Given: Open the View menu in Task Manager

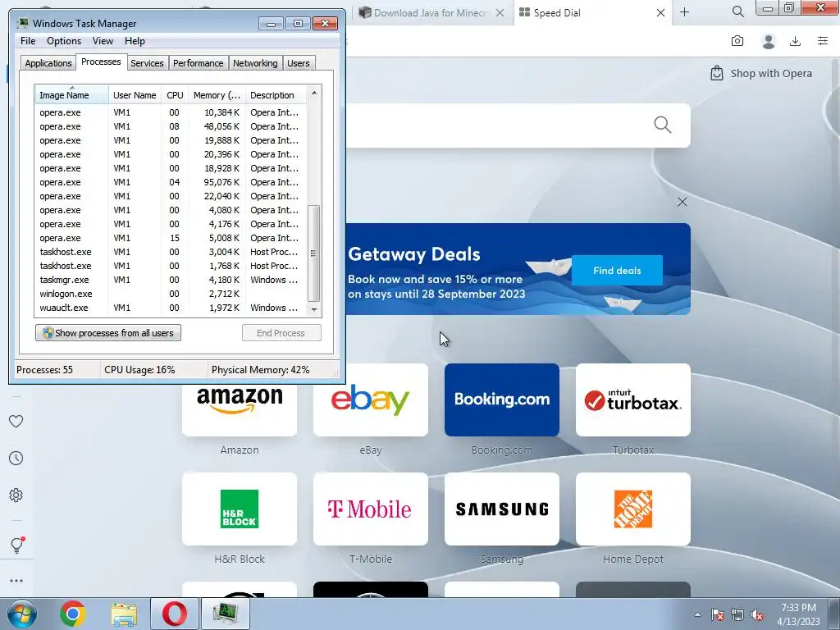Looking at the screenshot, I should point(103,41).
